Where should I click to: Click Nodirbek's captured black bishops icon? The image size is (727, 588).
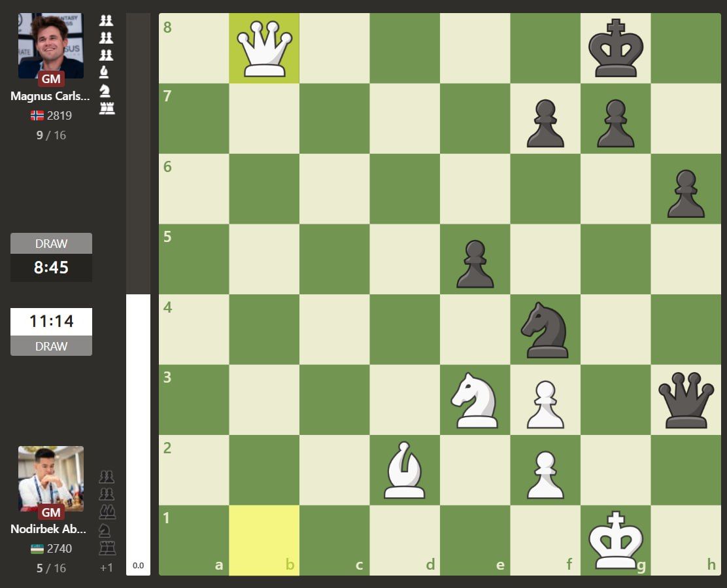coord(107,512)
